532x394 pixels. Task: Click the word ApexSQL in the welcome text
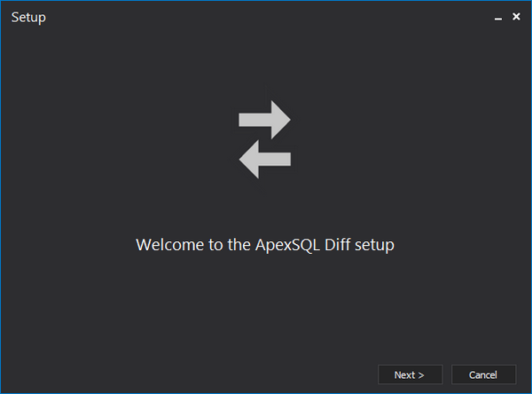tap(286, 245)
